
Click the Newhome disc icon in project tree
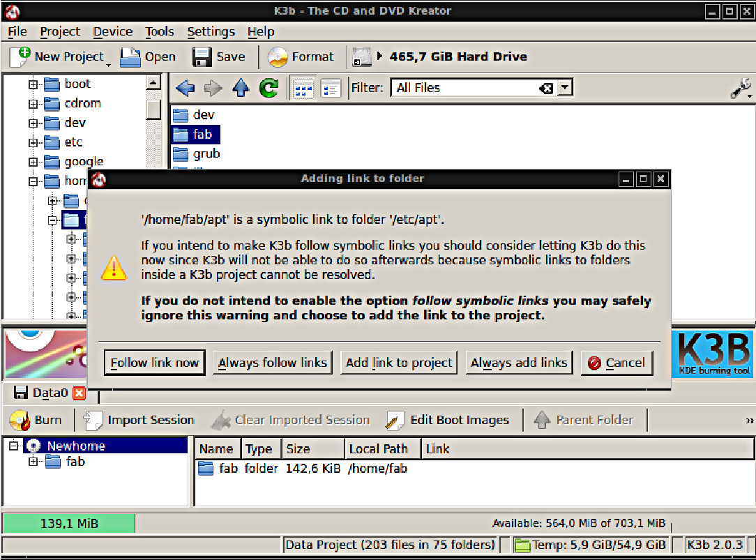[33, 446]
